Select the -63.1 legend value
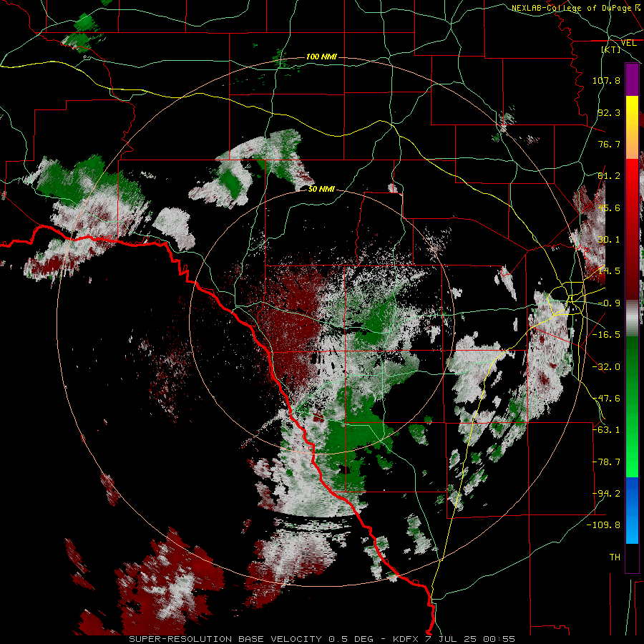The height and width of the screenshot is (644, 644). (x=606, y=430)
